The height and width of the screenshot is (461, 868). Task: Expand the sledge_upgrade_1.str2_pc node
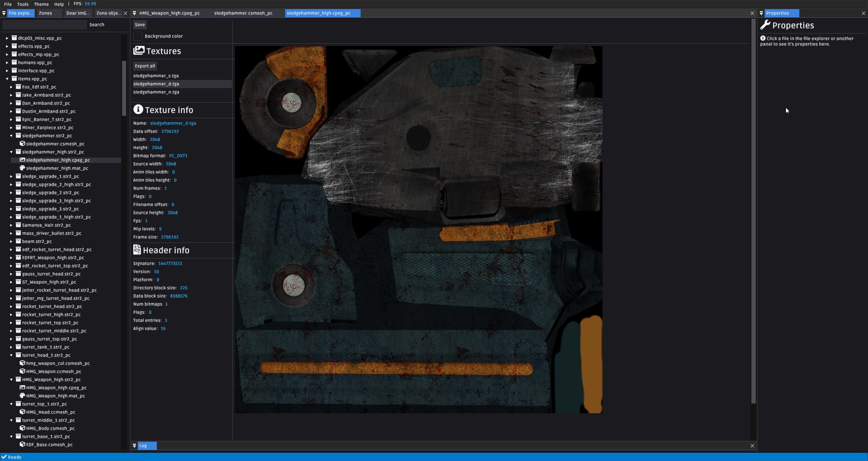click(11, 176)
